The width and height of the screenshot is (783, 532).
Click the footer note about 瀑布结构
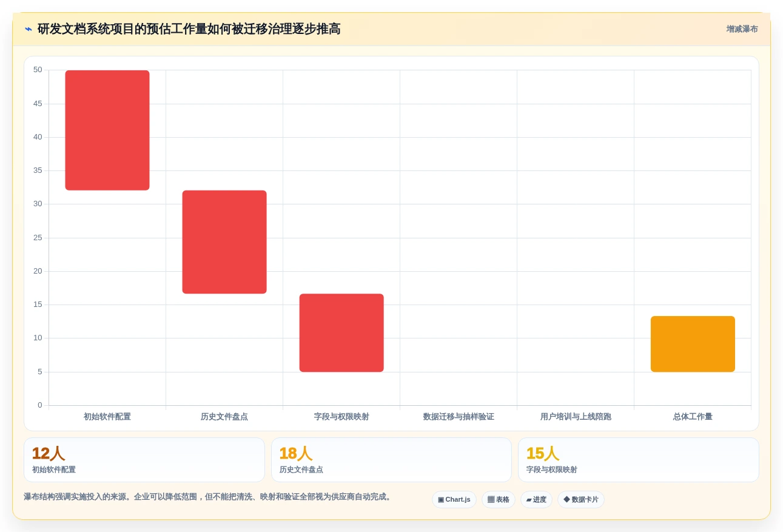tap(207, 497)
